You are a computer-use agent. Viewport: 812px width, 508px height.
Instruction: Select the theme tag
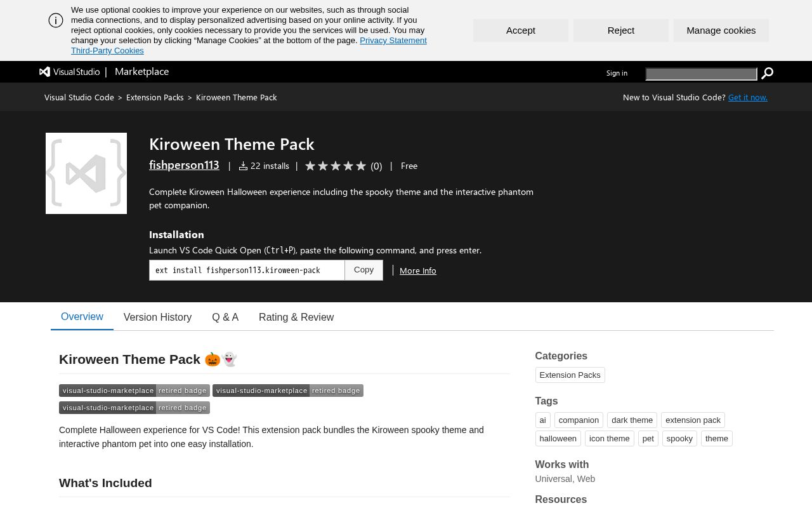point(717,439)
